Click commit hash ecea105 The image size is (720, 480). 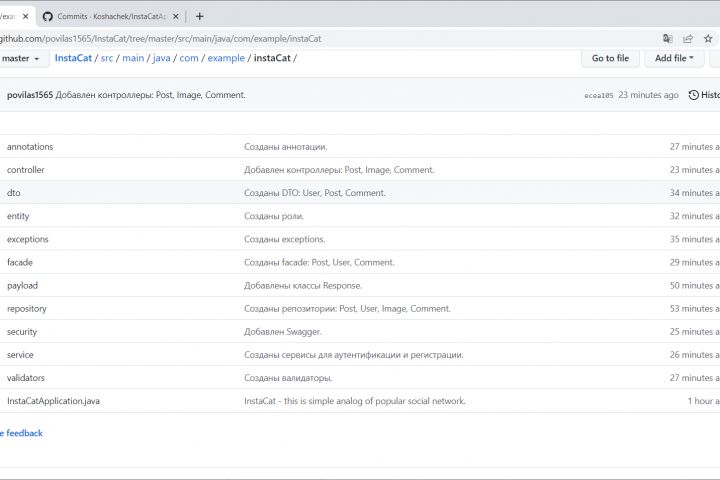(x=597, y=96)
